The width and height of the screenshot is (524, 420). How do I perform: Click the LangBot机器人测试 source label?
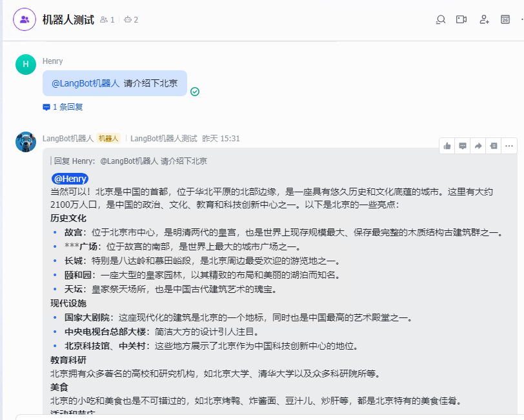[164, 138]
